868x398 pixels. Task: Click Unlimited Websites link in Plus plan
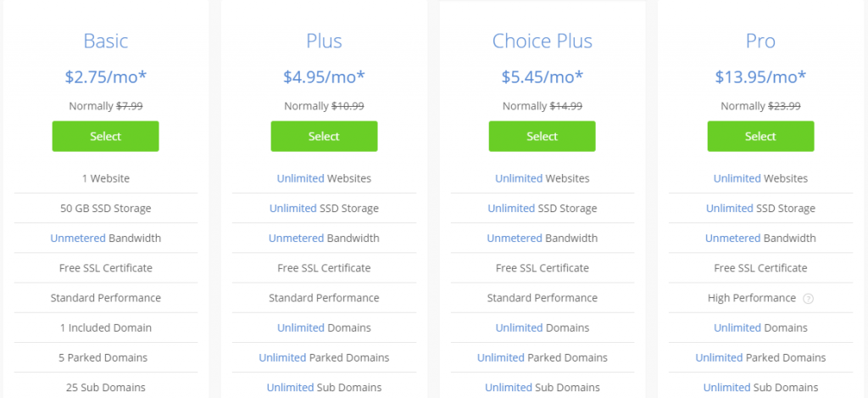tap(300, 179)
